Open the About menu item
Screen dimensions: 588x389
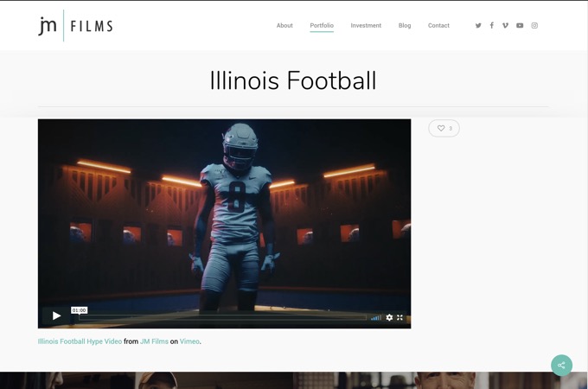click(x=284, y=25)
